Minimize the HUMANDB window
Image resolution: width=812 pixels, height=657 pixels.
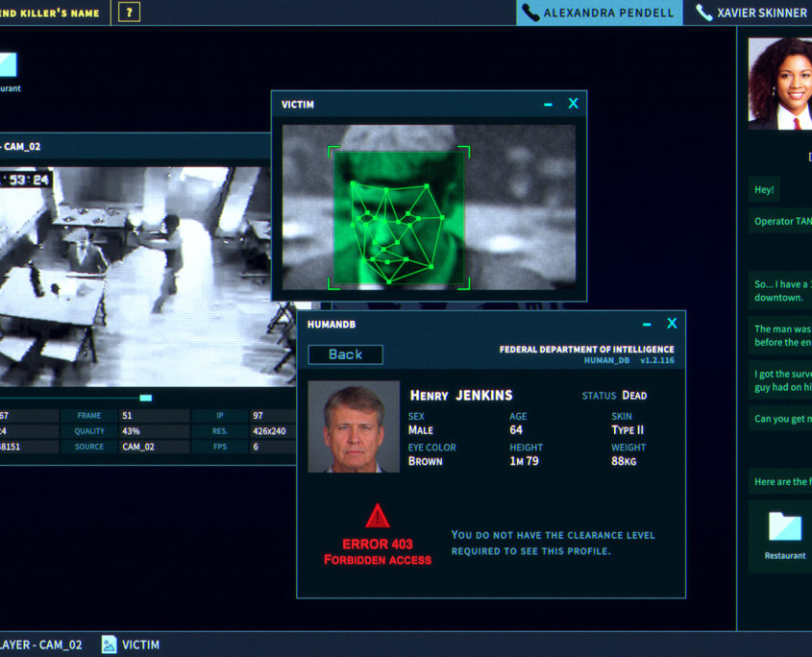point(647,325)
